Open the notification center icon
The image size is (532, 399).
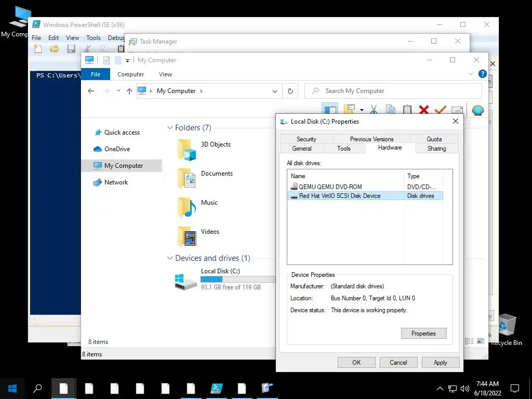[x=515, y=389]
